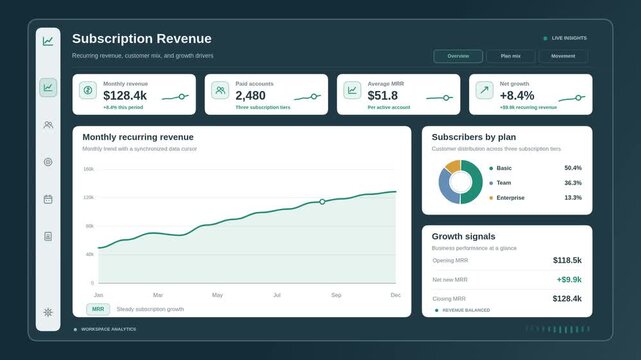The image size is (641, 360).
Task: Select the Enterprise legend entry
Action: pos(507,197)
